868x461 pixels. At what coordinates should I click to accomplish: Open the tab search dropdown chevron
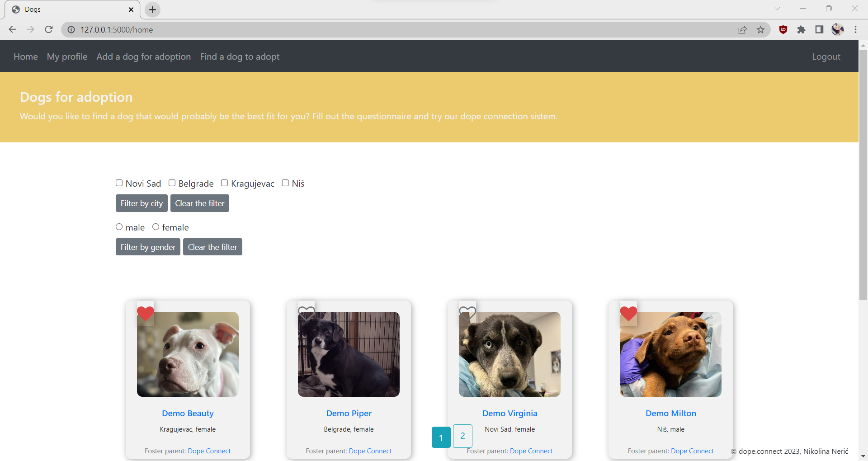pyautogui.click(x=778, y=8)
